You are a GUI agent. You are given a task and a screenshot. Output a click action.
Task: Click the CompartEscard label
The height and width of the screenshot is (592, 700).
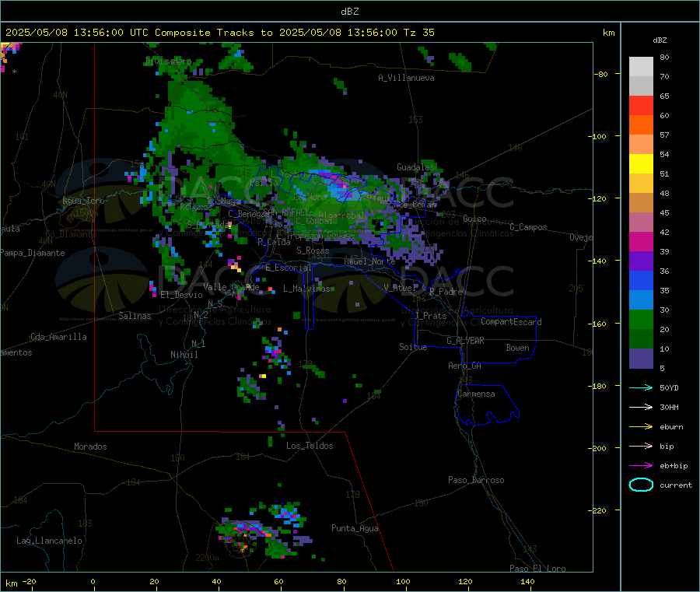point(511,321)
